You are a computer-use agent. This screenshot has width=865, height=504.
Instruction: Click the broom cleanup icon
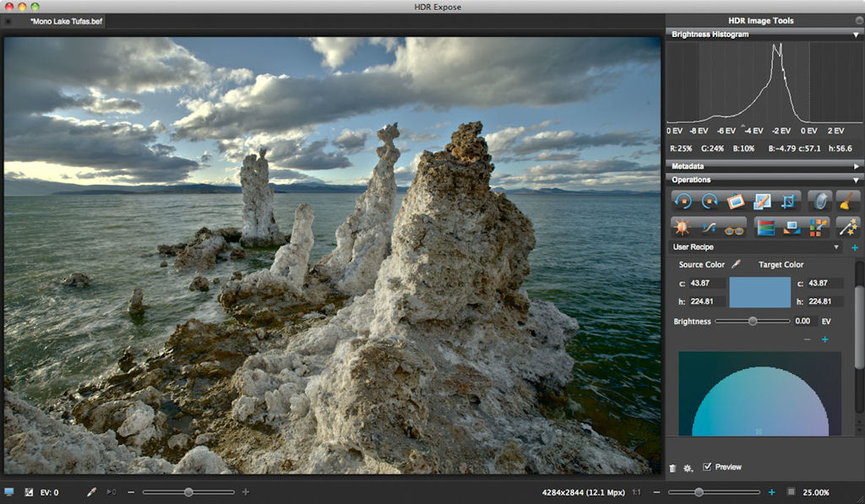[846, 202]
